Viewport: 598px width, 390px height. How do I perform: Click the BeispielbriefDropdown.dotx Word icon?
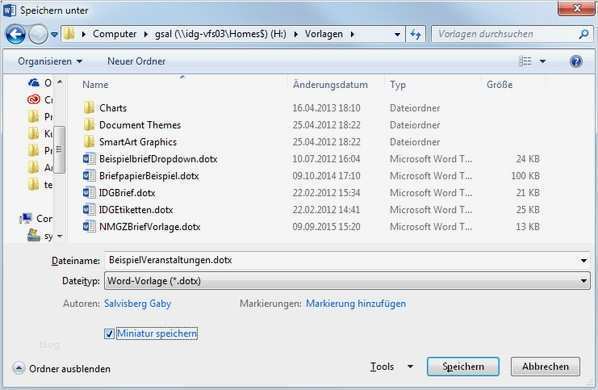pyautogui.click(x=89, y=159)
